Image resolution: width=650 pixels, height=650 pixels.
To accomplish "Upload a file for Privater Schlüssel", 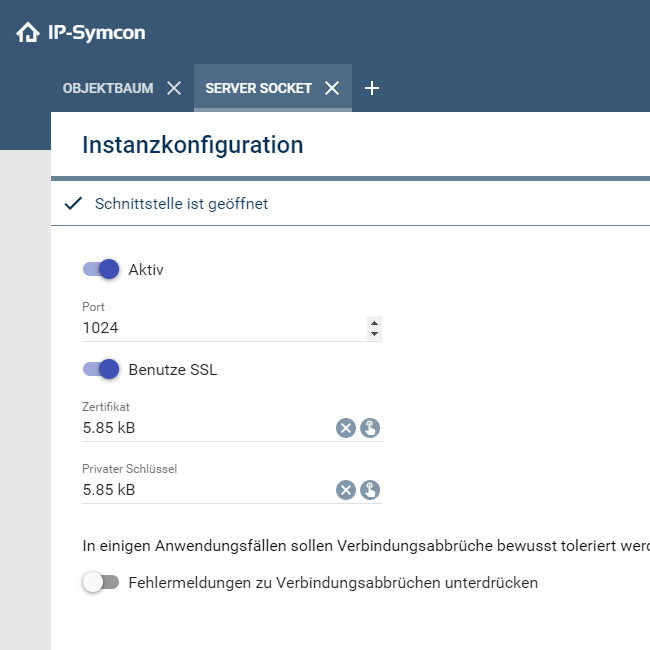I will coord(370,490).
